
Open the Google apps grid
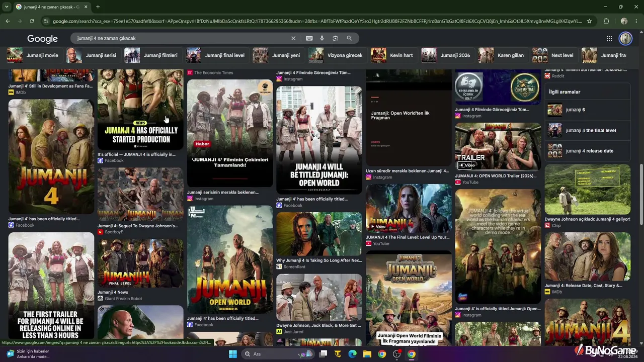coord(609,39)
